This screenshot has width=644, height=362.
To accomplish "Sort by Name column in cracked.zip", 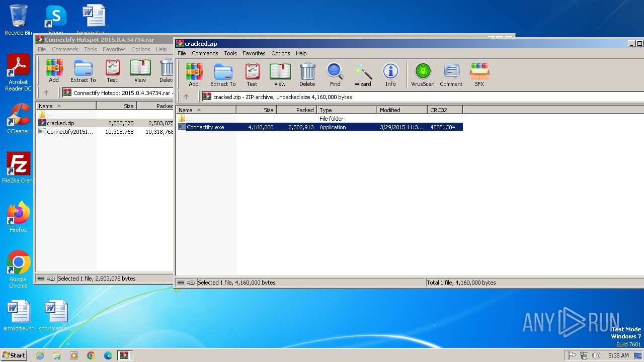I will [x=206, y=110].
